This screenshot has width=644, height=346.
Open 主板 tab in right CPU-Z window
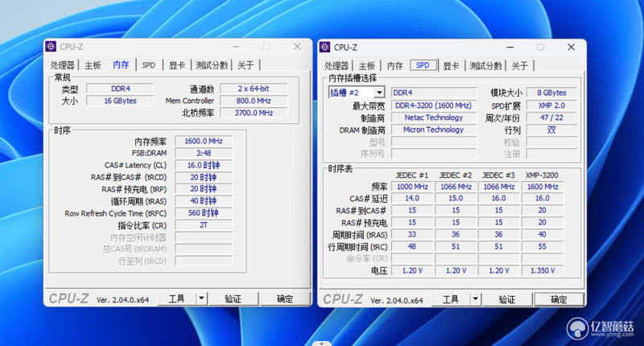[367, 66]
